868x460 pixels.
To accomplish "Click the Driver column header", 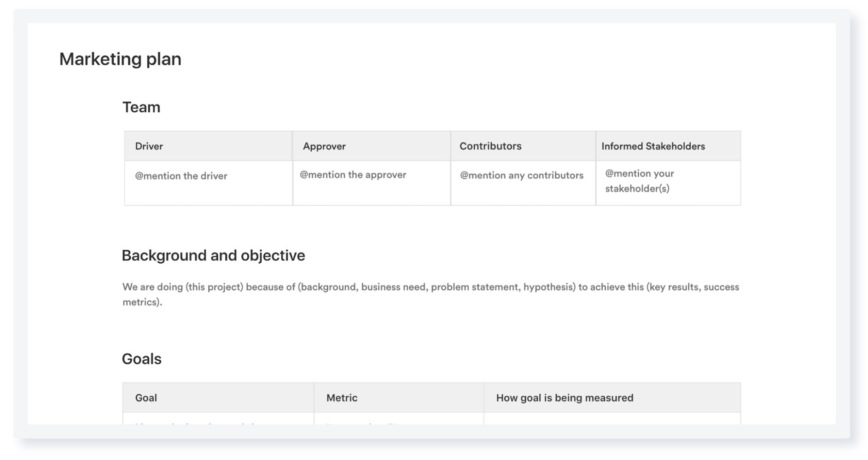I will click(x=148, y=146).
